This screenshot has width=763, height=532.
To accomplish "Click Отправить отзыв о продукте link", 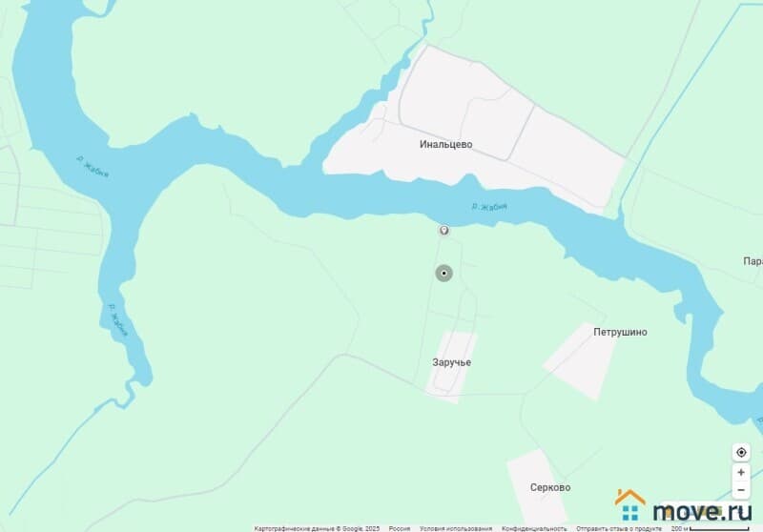I will tap(618, 528).
